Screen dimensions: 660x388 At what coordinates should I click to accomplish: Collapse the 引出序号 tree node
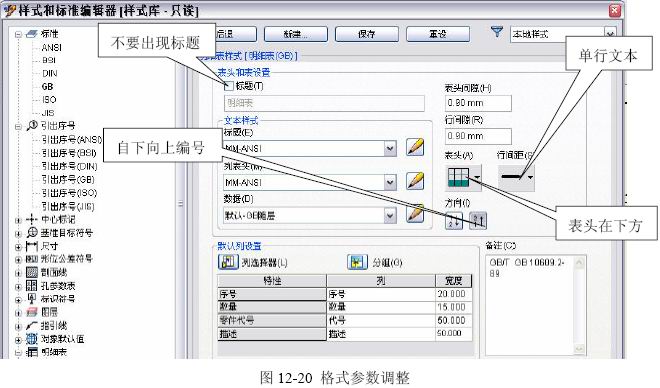point(18,126)
